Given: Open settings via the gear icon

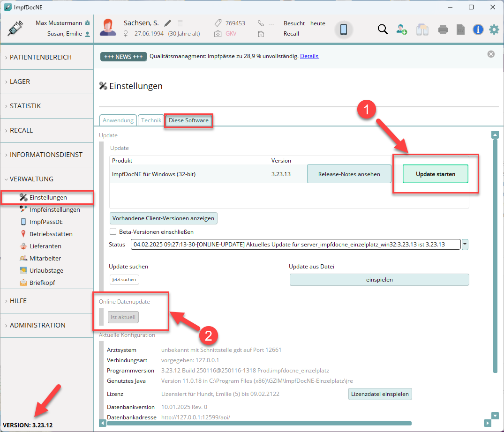Looking at the screenshot, I should pos(494,30).
